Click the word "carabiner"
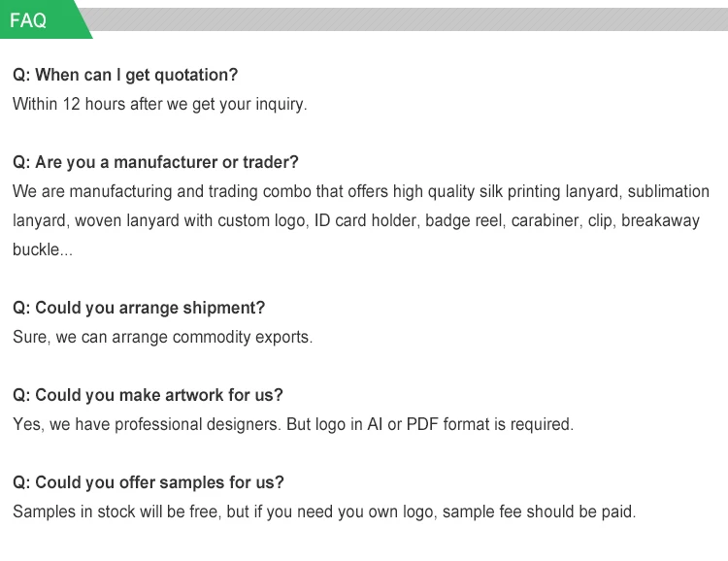This screenshot has height=561, width=728. pos(546,220)
